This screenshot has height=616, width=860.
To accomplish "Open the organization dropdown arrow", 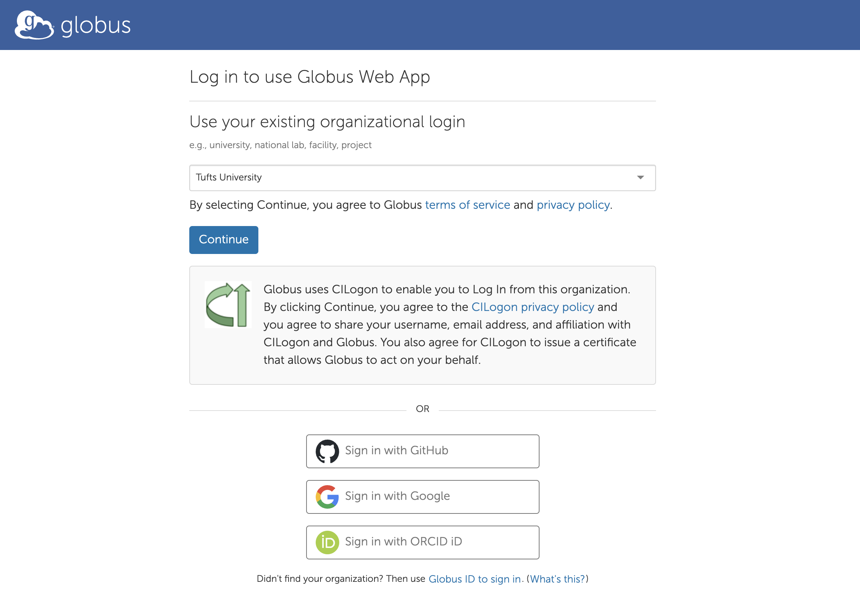I will click(x=640, y=178).
